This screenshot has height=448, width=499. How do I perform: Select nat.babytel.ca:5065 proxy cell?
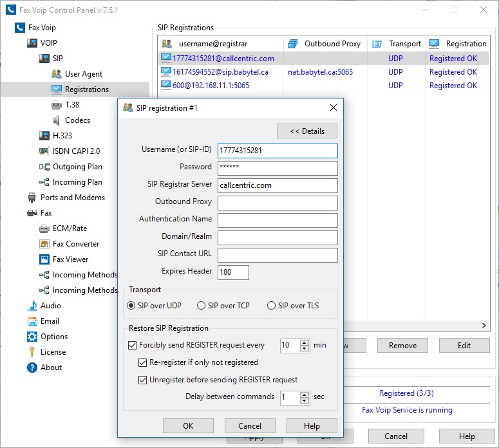[321, 72]
